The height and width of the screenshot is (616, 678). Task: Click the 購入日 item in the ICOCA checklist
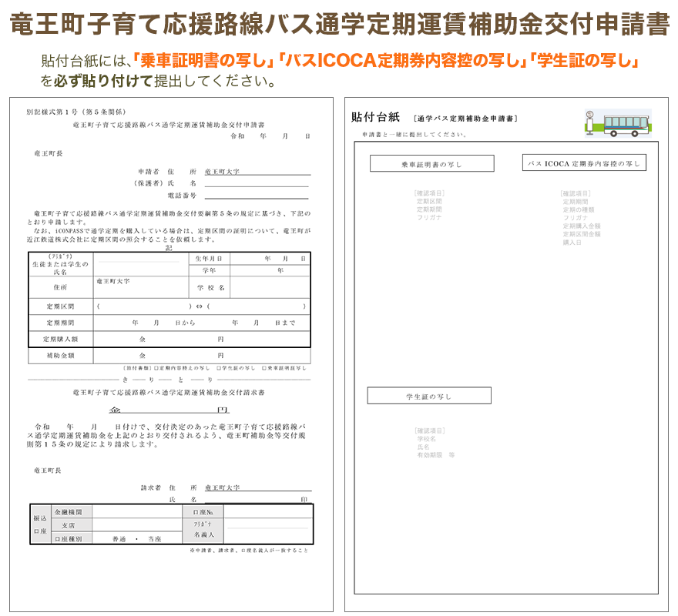point(572,243)
